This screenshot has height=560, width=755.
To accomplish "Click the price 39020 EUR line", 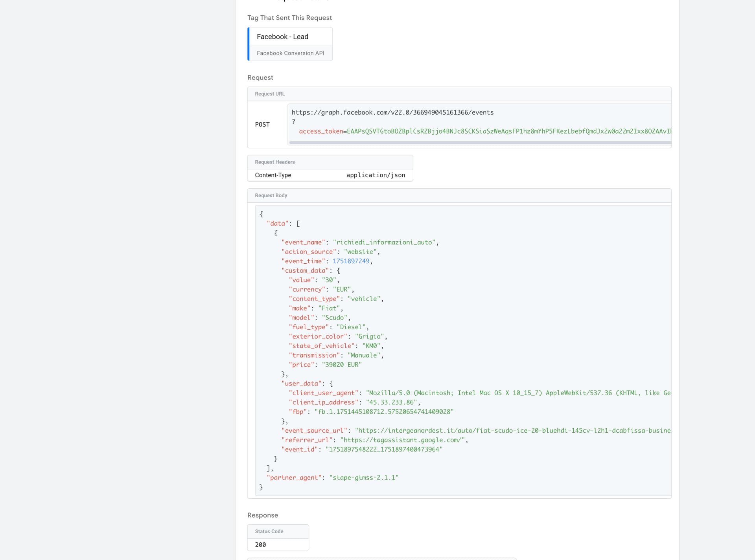I will [325, 365].
